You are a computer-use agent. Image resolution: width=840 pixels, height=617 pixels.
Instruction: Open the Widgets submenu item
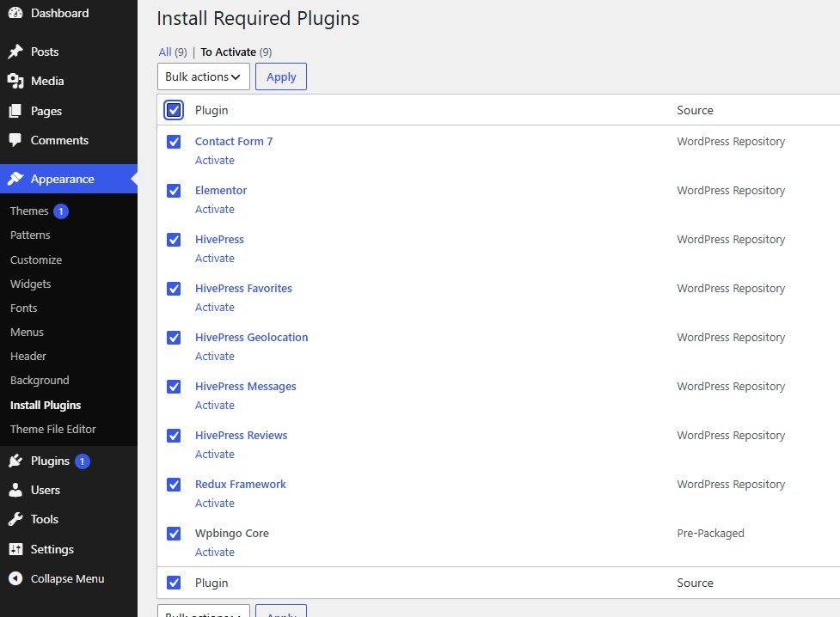tap(31, 284)
